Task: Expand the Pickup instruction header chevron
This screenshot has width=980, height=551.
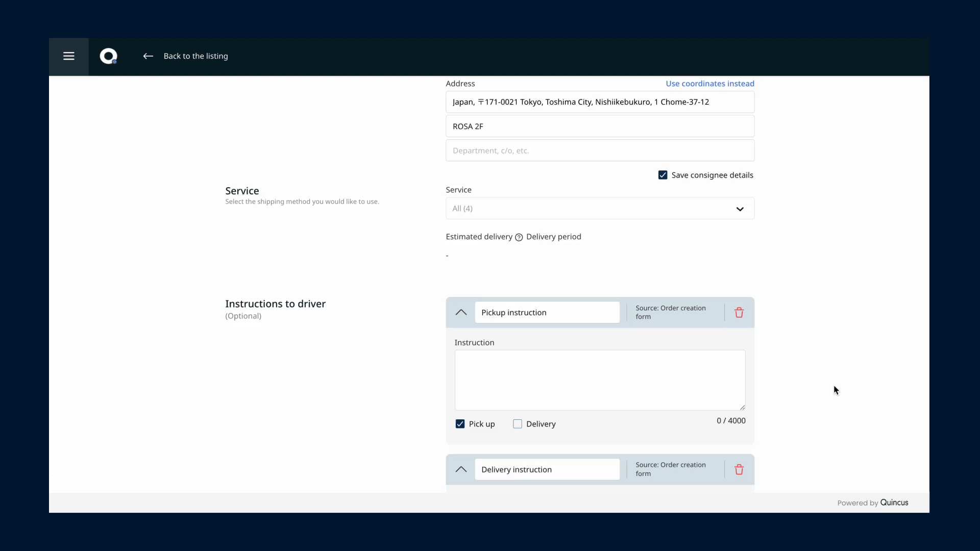Action: pyautogui.click(x=460, y=312)
